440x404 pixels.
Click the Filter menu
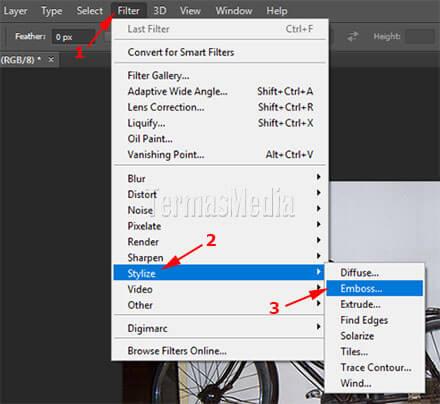[128, 11]
